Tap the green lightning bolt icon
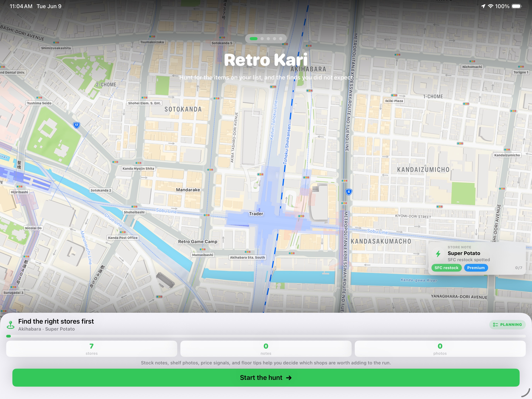The image size is (532, 399). tap(438, 254)
